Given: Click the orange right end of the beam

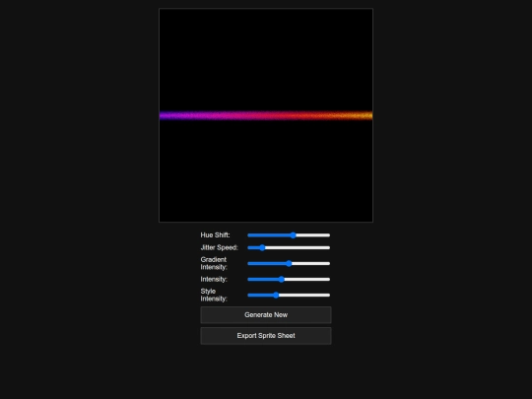Looking at the screenshot, I should [x=363, y=115].
